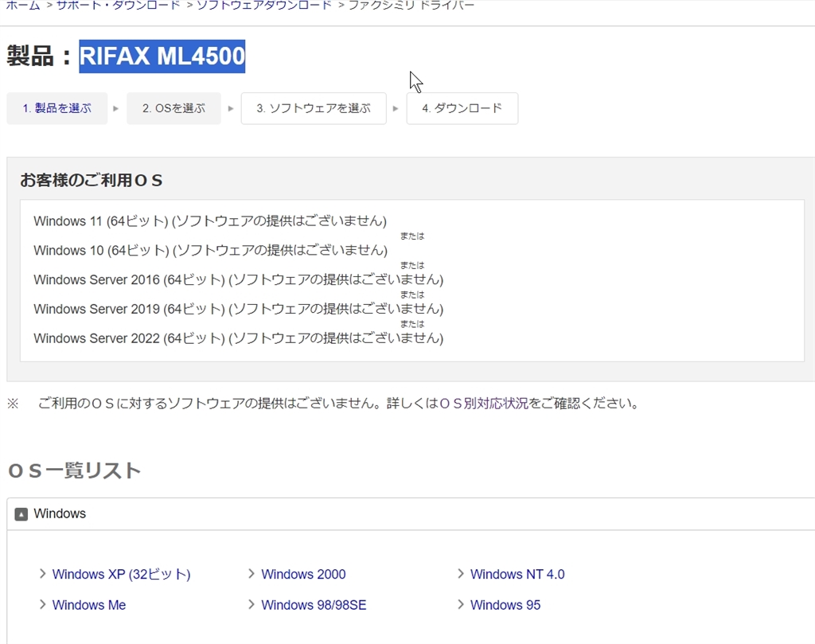The width and height of the screenshot is (815, 644).
Task: Click chevron beside Windows Me
Action: click(43, 604)
